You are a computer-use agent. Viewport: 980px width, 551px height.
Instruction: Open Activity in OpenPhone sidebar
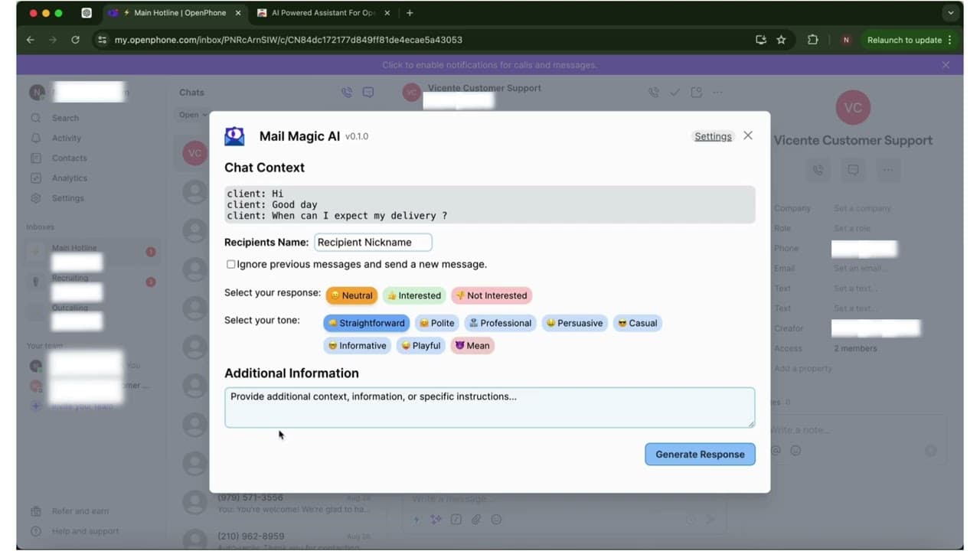tap(67, 138)
